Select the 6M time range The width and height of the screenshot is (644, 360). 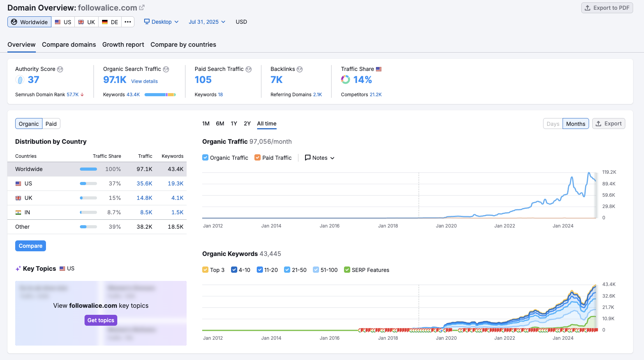(220, 124)
